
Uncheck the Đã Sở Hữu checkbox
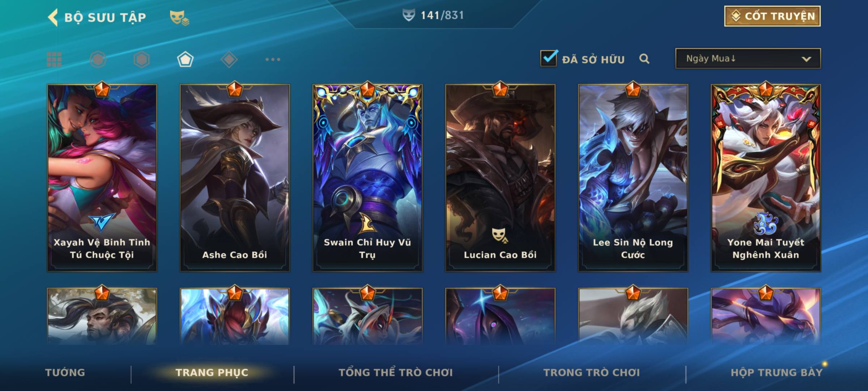coord(549,58)
